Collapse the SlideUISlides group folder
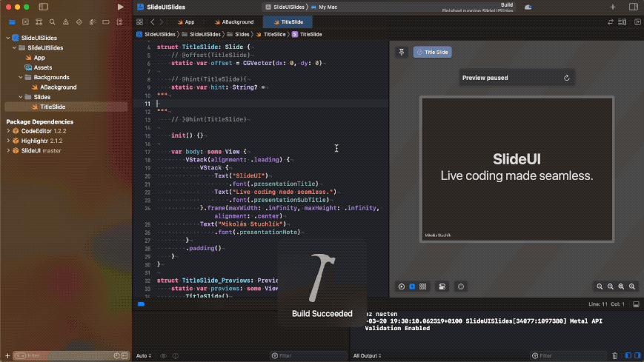The width and height of the screenshot is (644, 362). (x=14, y=47)
